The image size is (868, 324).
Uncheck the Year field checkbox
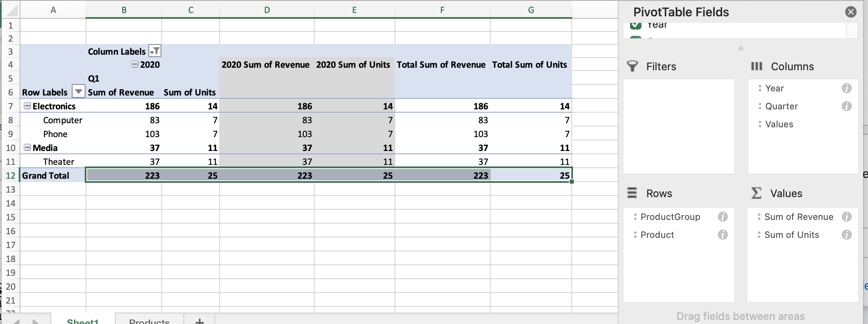pyautogui.click(x=636, y=25)
